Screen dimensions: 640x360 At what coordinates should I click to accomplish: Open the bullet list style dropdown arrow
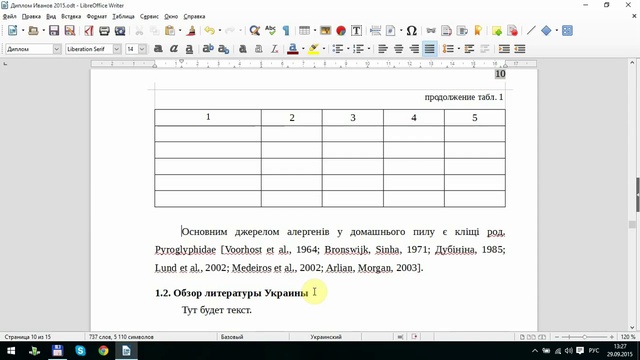point(348,49)
